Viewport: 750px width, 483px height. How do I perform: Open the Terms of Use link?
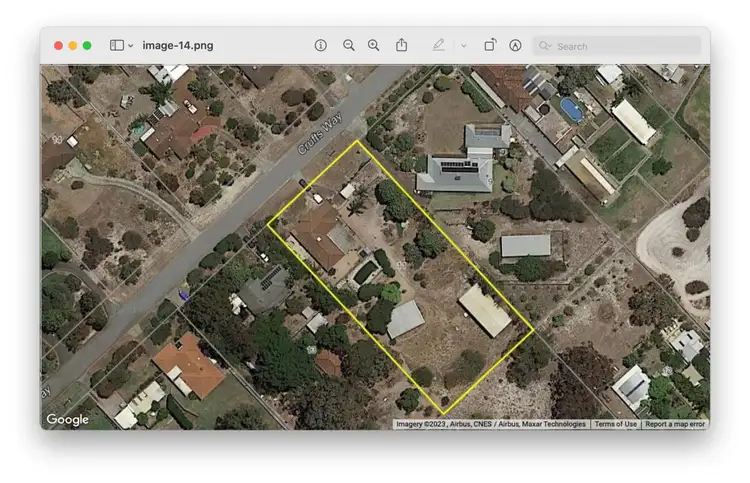615,424
